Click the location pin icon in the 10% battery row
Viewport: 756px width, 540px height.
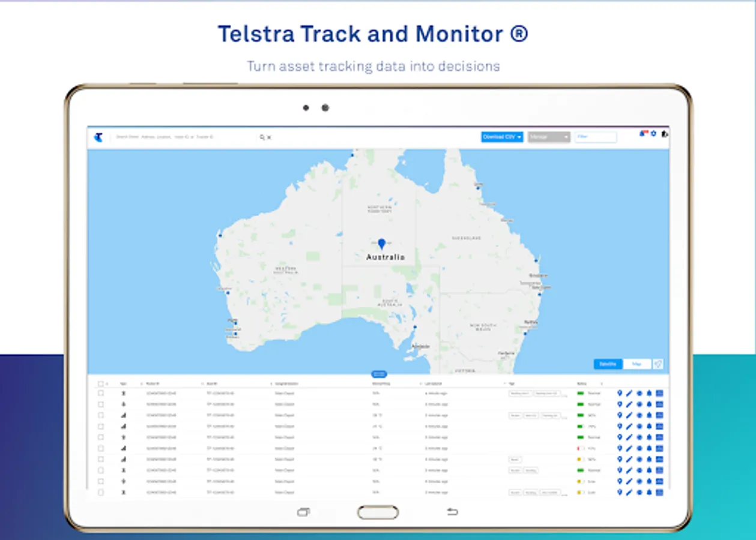tap(620, 448)
